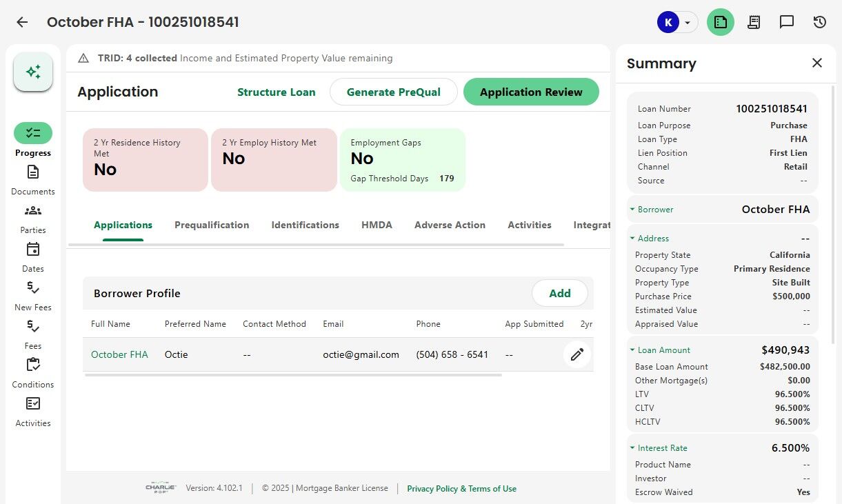Image resolution: width=842 pixels, height=504 pixels.
Task: Collapse the Borrower summary section
Action: [632, 210]
